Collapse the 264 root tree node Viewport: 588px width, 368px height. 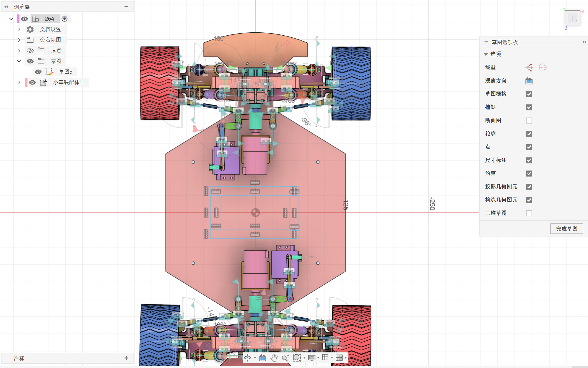11,19
